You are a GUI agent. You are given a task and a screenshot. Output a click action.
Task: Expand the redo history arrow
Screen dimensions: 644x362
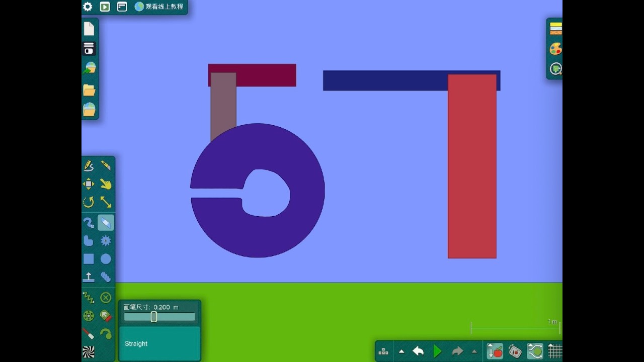click(474, 351)
